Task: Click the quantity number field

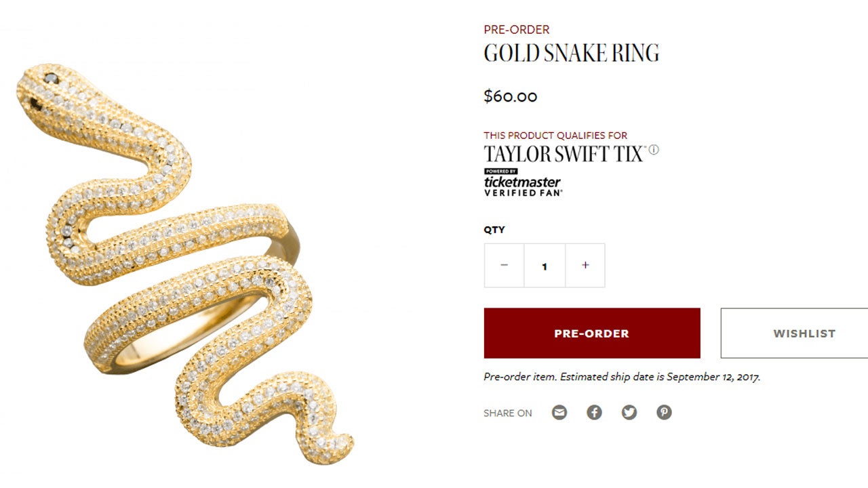Action: [545, 266]
